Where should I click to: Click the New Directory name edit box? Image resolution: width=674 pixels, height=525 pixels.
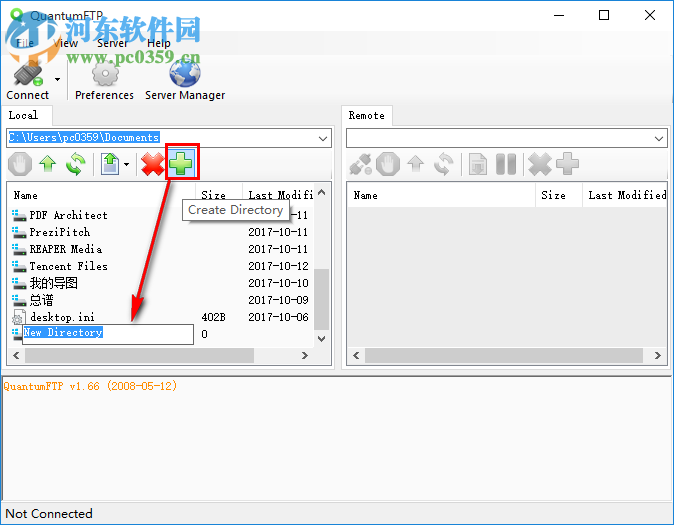tap(107, 334)
